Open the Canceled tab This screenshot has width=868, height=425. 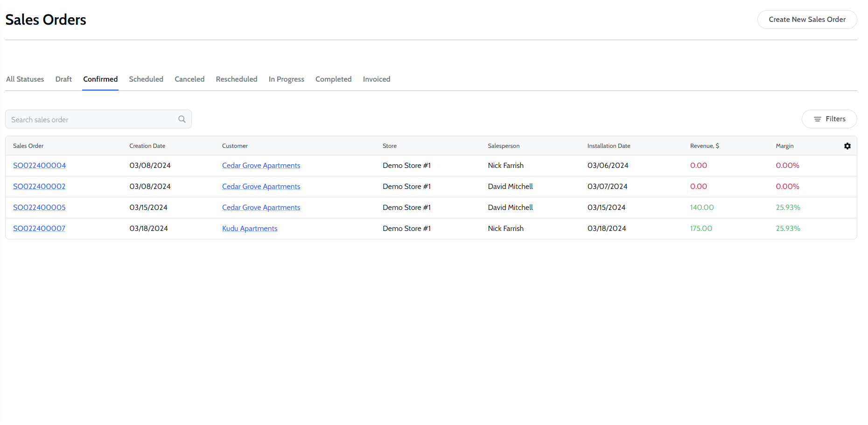tap(189, 79)
